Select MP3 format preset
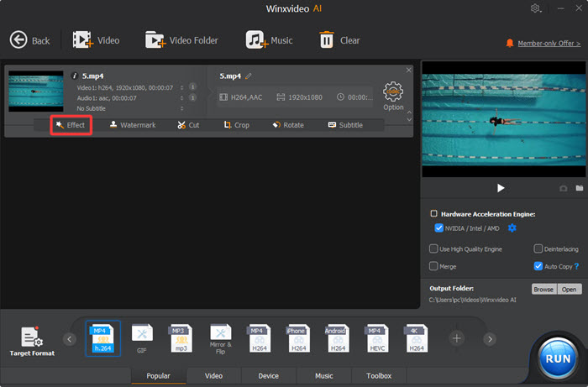This screenshot has width=588, height=387. click(181, 338)
